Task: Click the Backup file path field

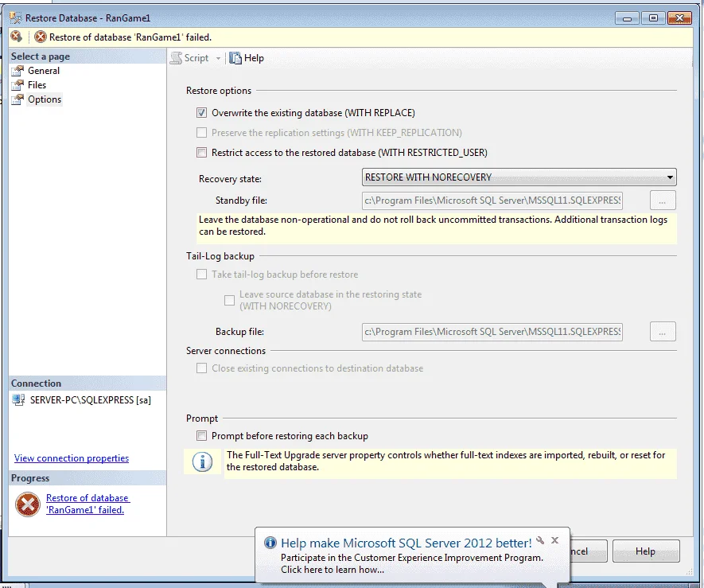Action: pos(492,332)
